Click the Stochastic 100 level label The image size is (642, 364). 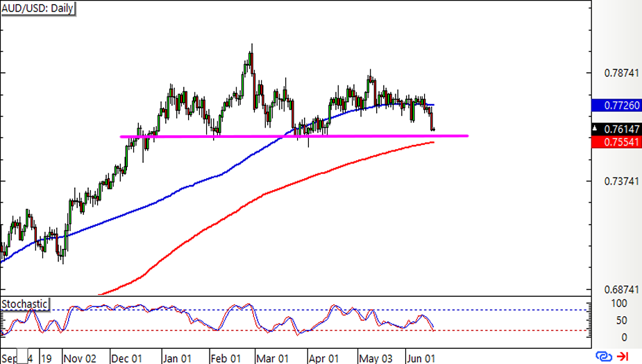618,304
